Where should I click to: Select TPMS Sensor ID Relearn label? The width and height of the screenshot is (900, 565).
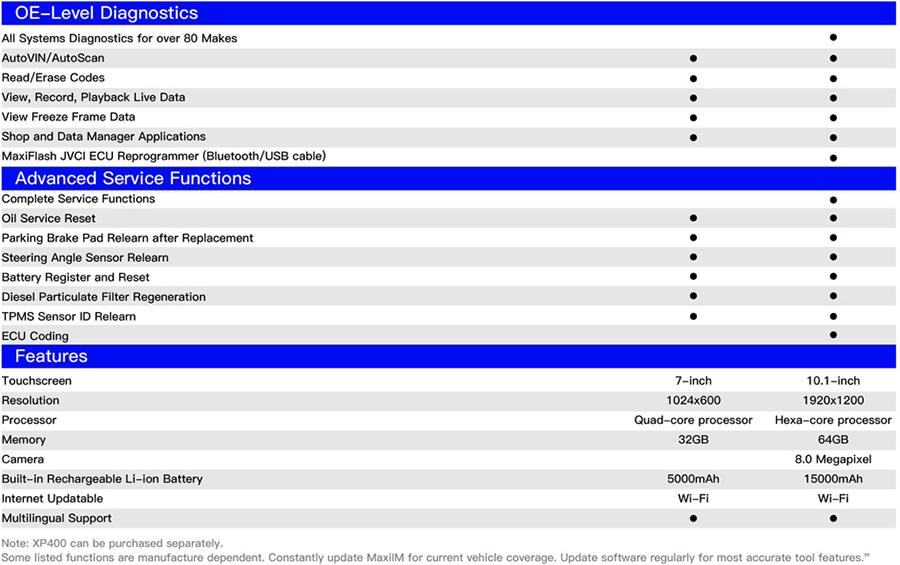(68, 316)
